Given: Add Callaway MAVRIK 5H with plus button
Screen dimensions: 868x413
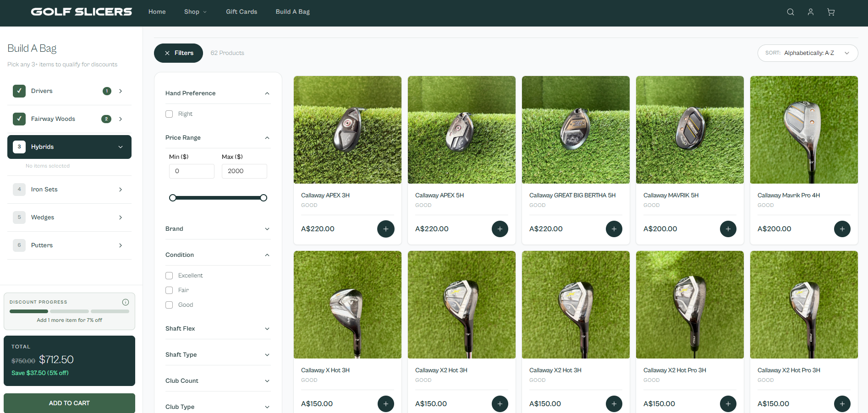Looking at the screenshot, I should click(728, 229).
